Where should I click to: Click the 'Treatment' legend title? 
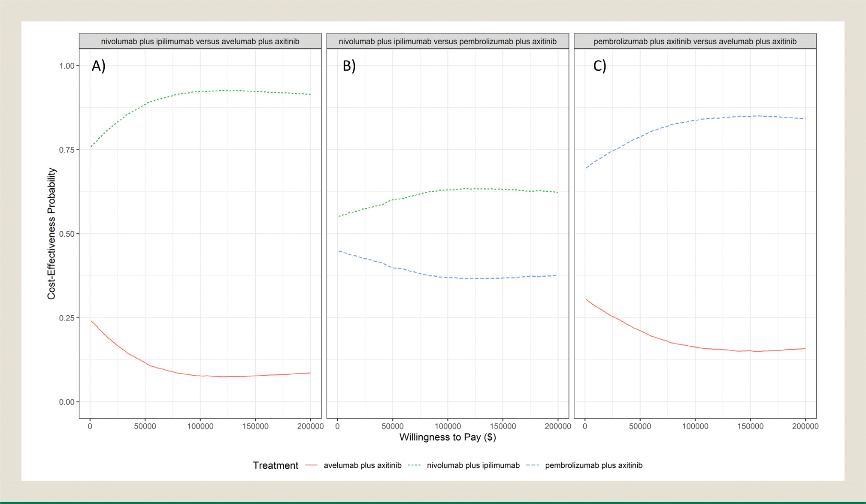pyautogui.click(x=276, y=465)
